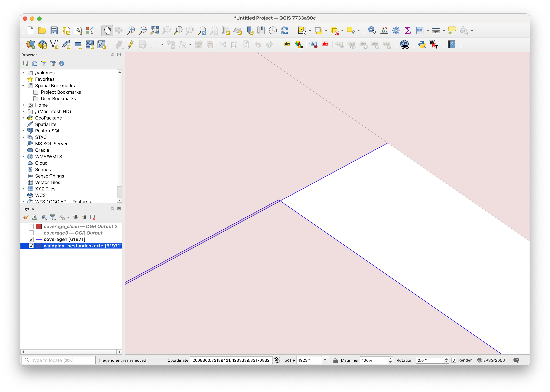The width and height of the screenshot is (550, 392).
Task: Select Project Bookmarks in Browser tree
Action: pos(61,92)
